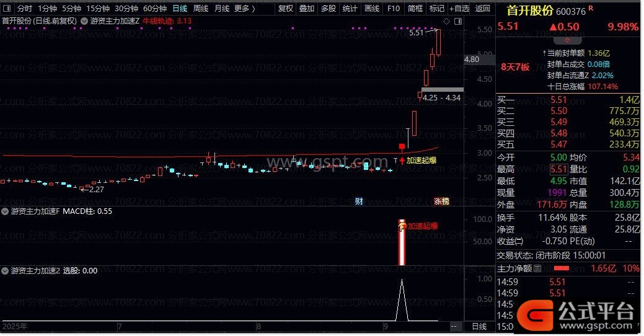Viewport: 644px width, 336px height.
Task: Click the 9.98% change percentage
Action: (x=623, y=27)
